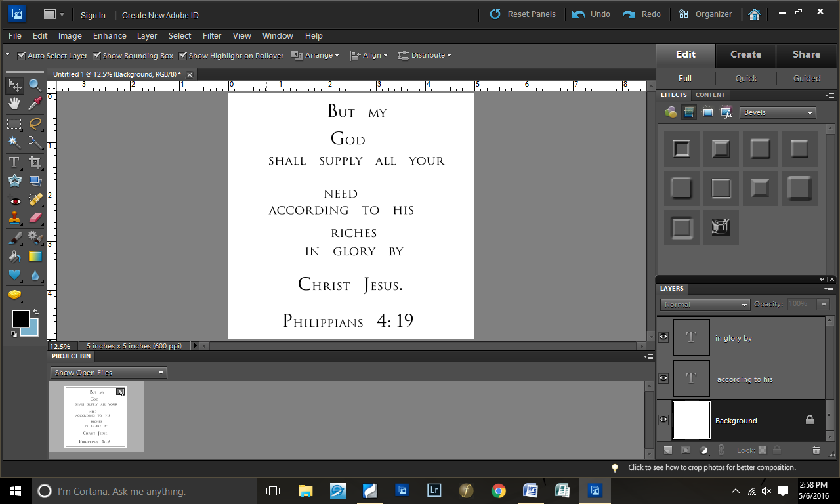The width and height of the screenshot is (840, 504).
Task: Switch to the Create tab
Action: (745, 54)
